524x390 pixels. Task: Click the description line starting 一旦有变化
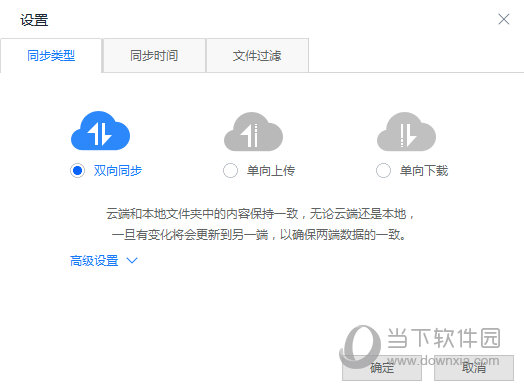coord(259,235)
